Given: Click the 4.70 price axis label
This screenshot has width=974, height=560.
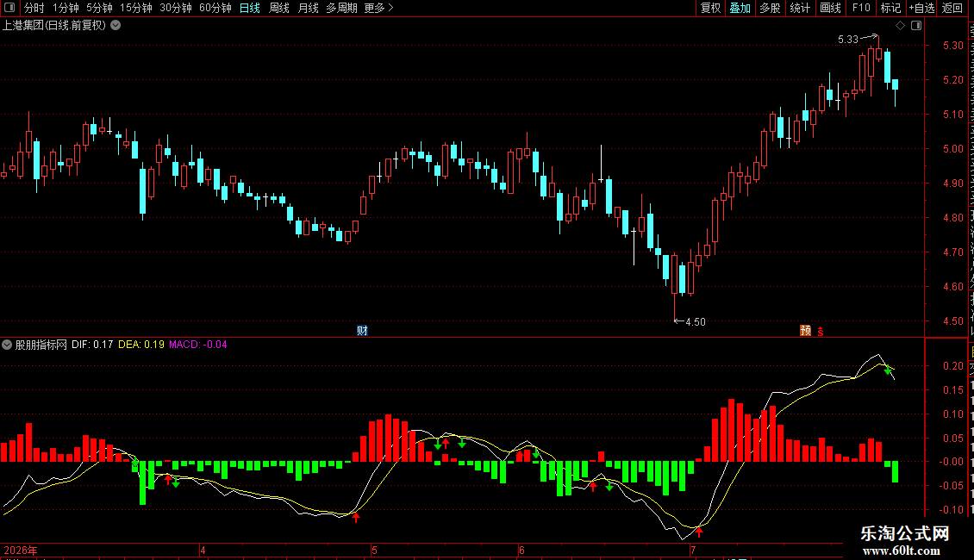Looking at the screenshot, I should pyautogui.click(x=952, y=252).
